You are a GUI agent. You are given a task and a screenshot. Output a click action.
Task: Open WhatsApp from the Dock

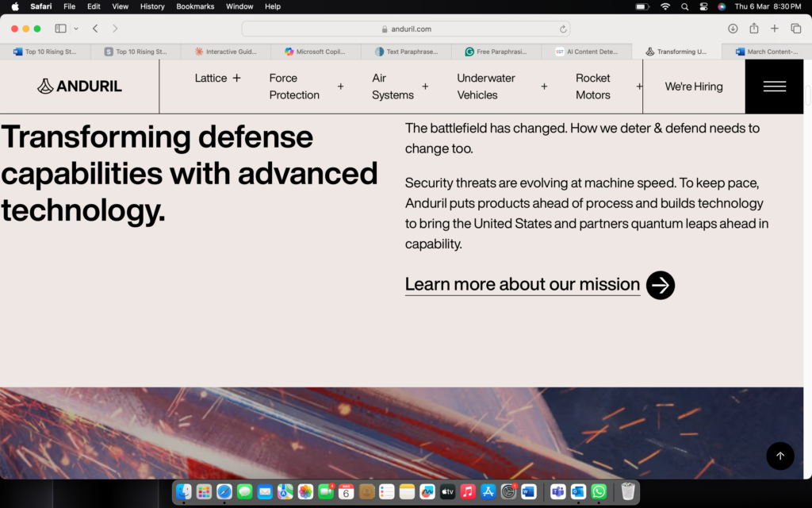[x=599, y=491]
